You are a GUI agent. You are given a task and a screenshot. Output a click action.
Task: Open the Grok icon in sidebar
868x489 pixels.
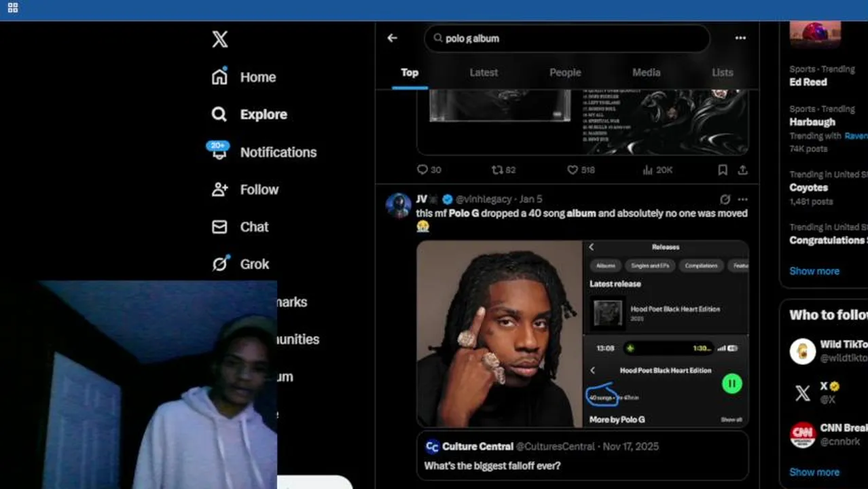(x=219, y=264)
